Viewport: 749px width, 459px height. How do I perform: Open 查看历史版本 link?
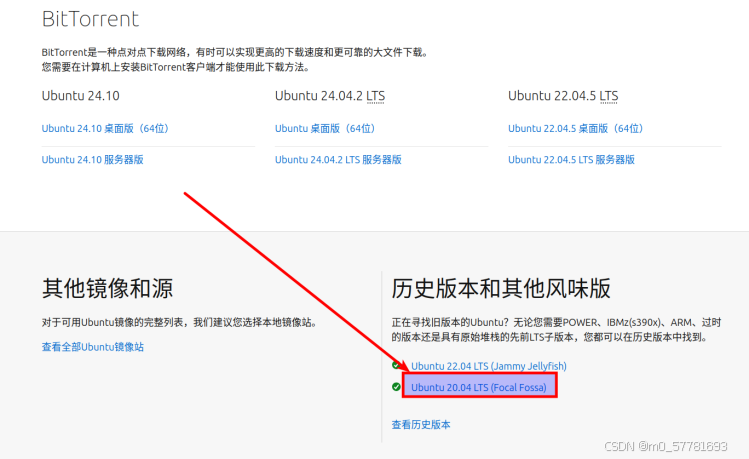[421, 425]
